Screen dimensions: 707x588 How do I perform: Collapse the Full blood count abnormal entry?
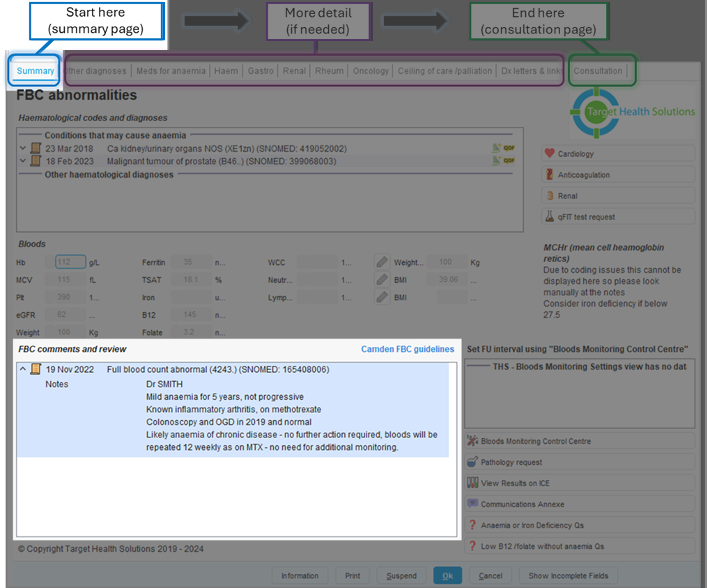(x=23, y=369)
